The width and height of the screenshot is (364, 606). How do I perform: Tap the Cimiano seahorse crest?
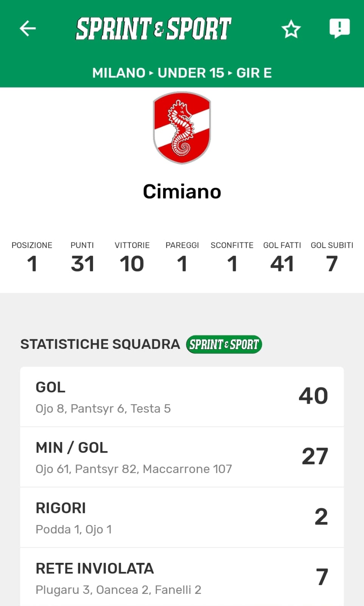[x=182, y=128]
